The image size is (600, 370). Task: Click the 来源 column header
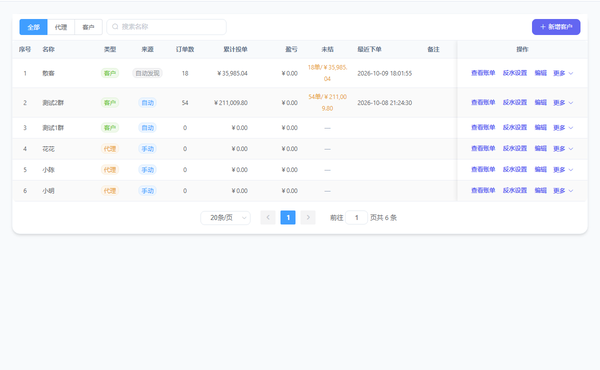[147, 49]
